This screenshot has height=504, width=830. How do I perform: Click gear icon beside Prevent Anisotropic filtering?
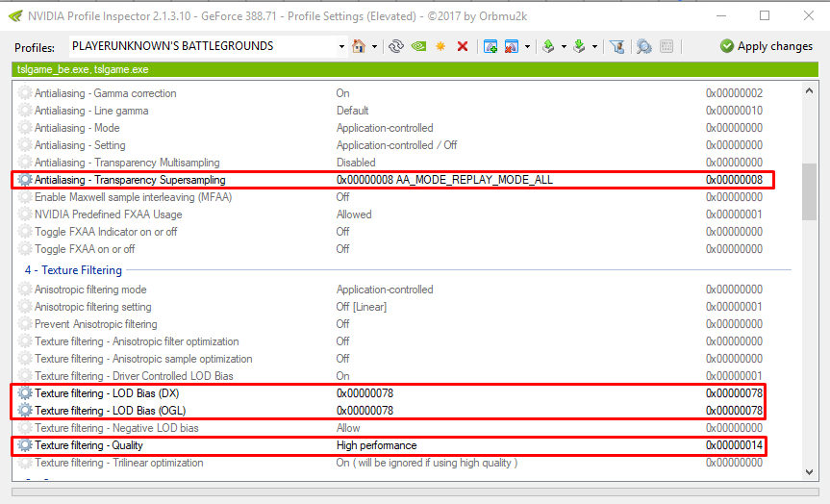tap(25, 323)
